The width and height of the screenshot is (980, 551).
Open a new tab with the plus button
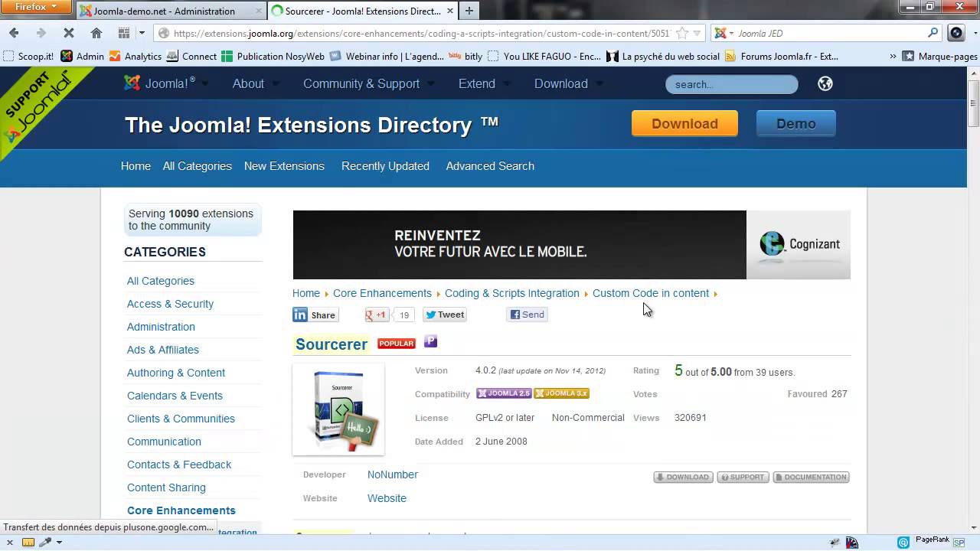click(x=469, y=11)
